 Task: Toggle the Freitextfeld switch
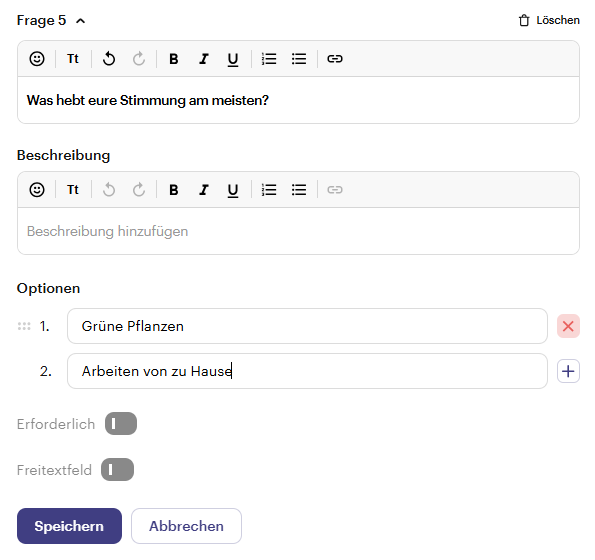117,470
